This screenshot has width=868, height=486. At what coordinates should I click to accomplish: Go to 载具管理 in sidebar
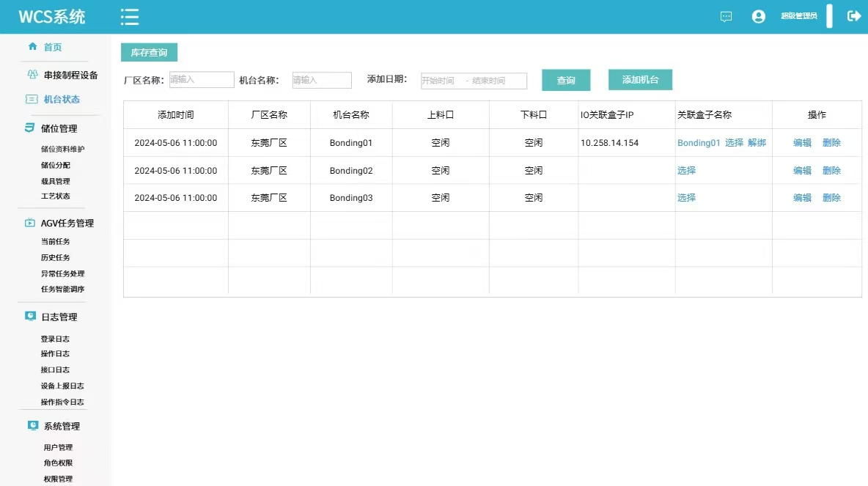coord(56,181)
